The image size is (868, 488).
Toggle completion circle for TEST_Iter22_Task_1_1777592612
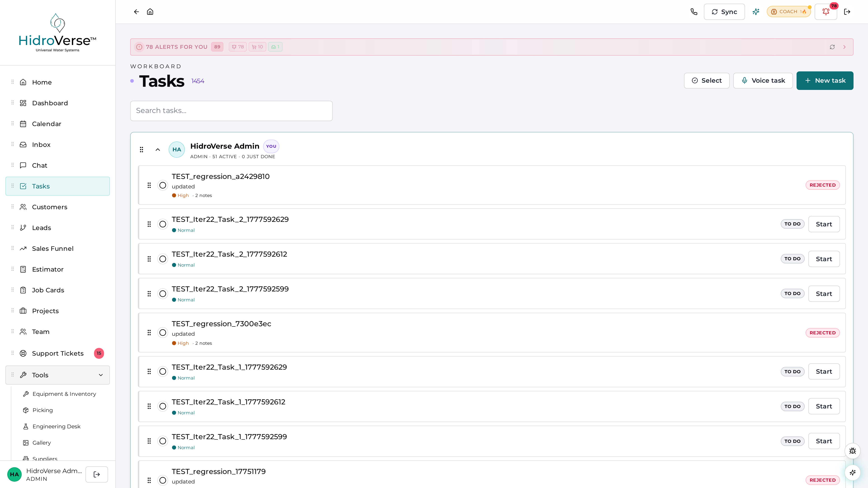click(163, 406)
